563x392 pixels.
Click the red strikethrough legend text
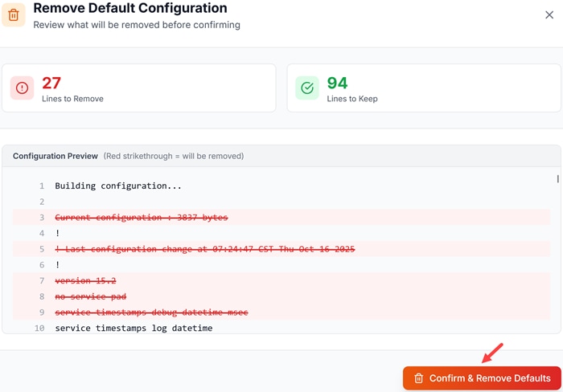(x=173, y=156)
